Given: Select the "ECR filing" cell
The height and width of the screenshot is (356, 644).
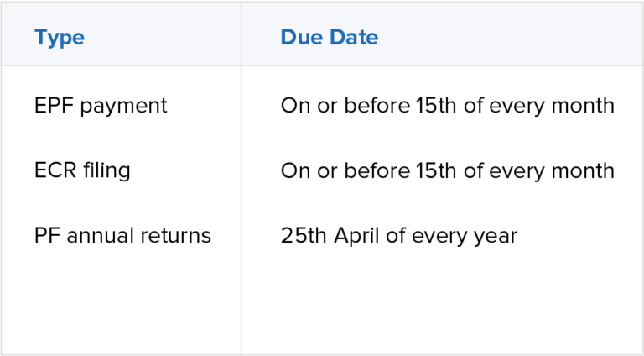Looking at the screenshot, I should [x=82, y=170].
